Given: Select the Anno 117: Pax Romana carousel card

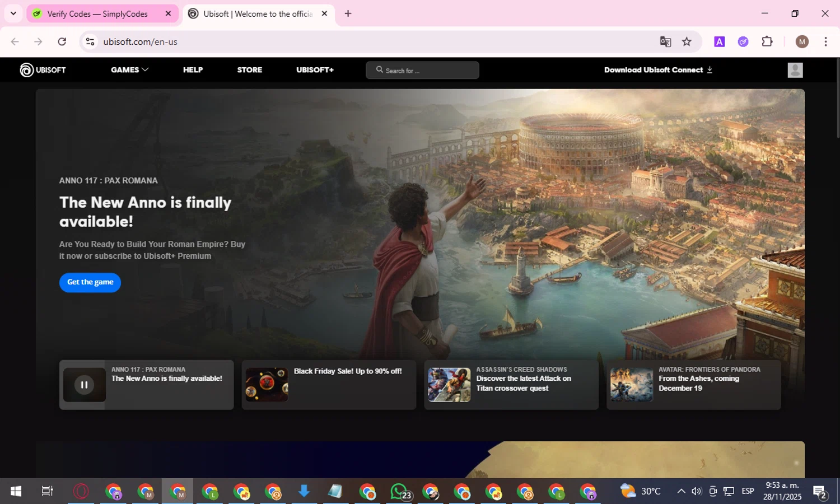Looking at the screenshot, I should click(x=146, y=385).
